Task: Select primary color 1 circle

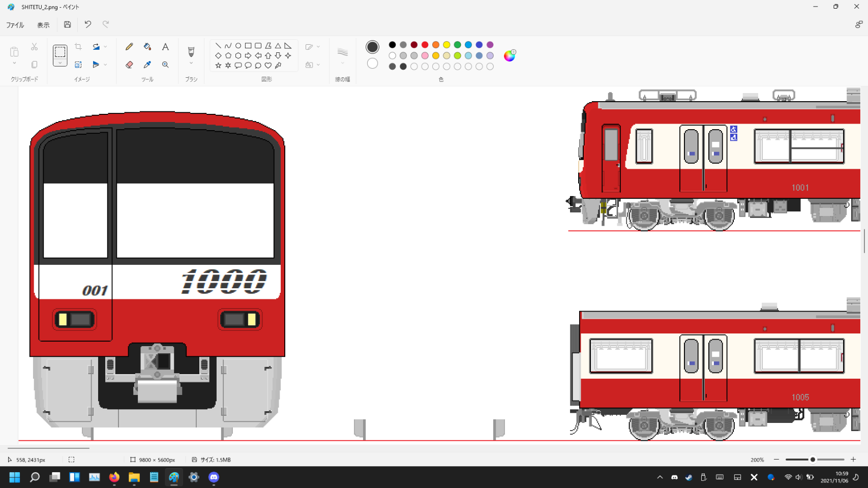Action: (x=372, y=47)
